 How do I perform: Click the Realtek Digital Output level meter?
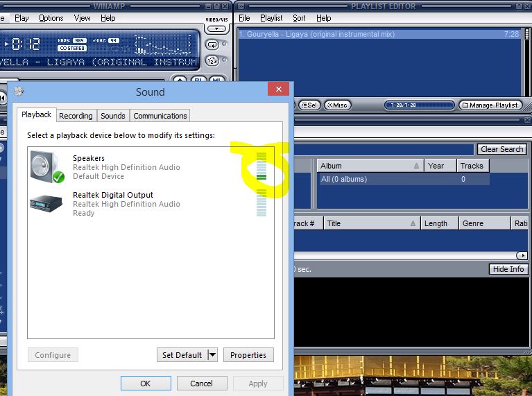click(x=261, y=203)
